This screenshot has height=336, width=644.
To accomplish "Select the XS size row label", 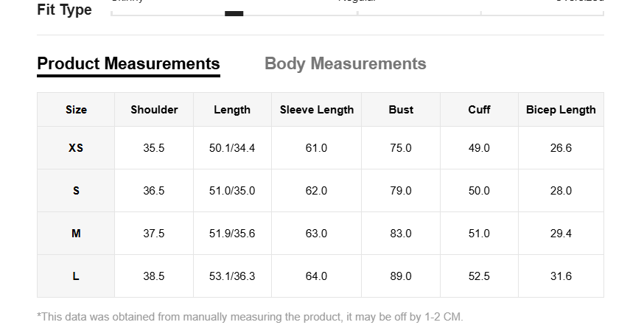I will click(76, 148).
